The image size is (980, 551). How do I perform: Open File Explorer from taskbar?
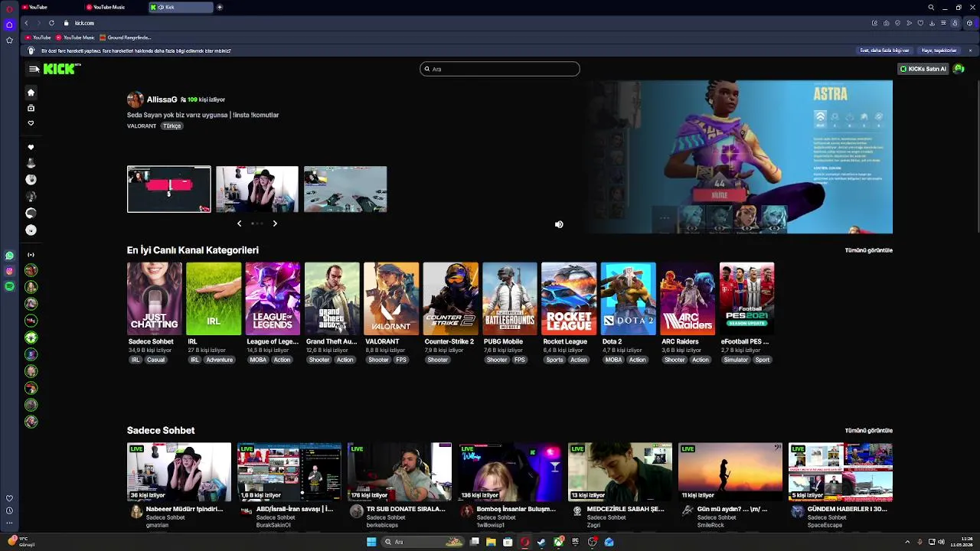pos(491,542)
